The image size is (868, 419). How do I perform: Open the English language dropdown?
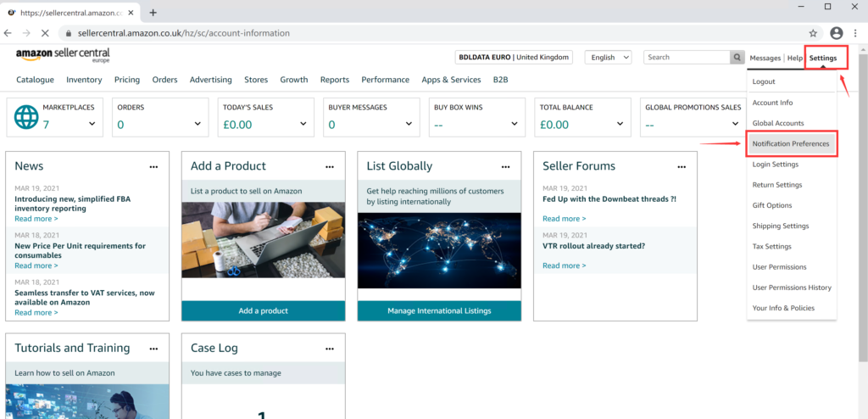[608, 57]
